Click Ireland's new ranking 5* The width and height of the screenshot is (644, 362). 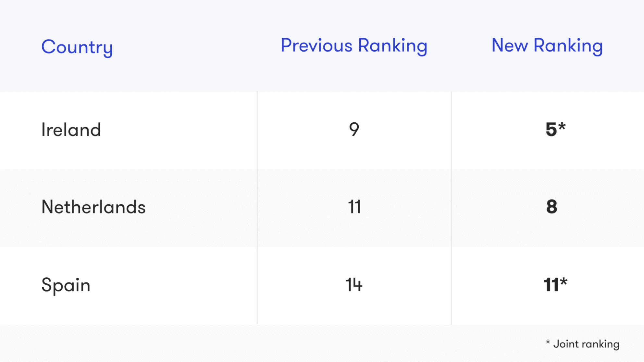pos(555,129)
